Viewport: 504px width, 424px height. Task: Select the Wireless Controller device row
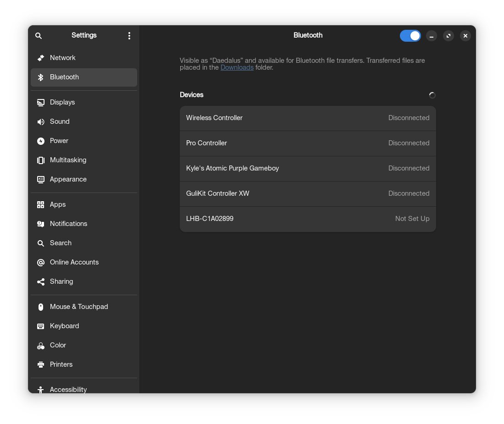tap(307, 118)
